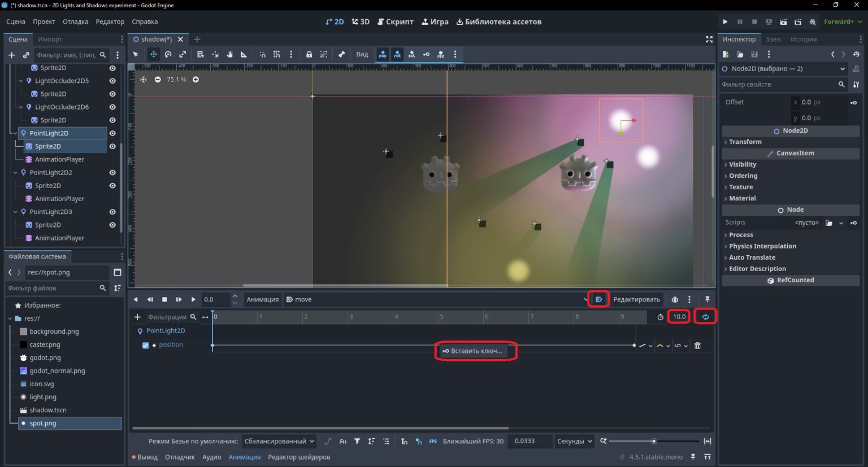Select spot.png in the FileSystem list
868x467 pixels.
coord(70,423)
